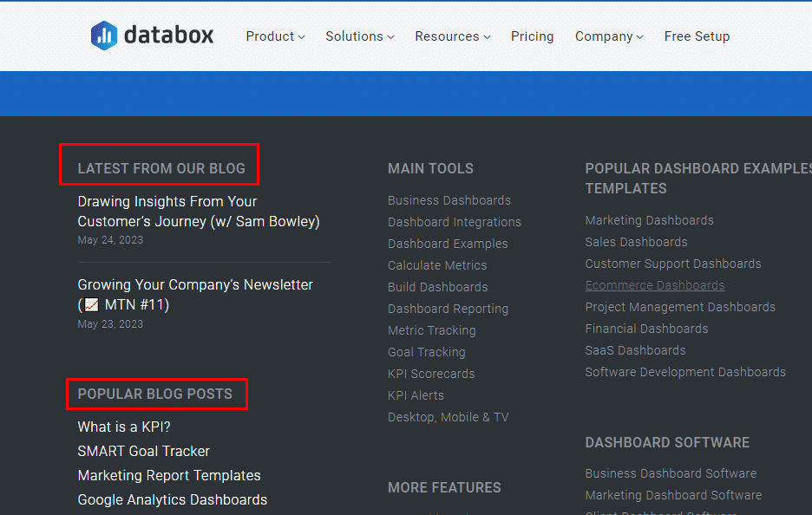Open Dashboard Reporting link
Screen dimensions: 812x515
click(448, 309)
